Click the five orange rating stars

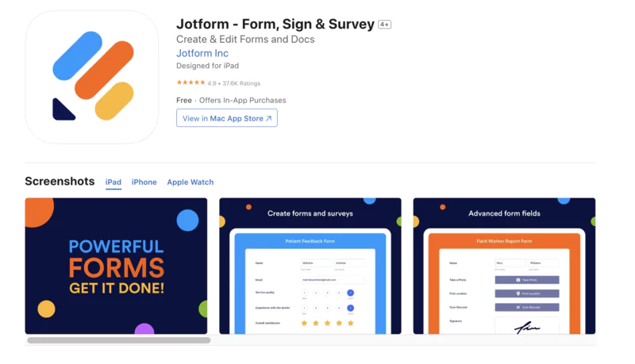190,82
